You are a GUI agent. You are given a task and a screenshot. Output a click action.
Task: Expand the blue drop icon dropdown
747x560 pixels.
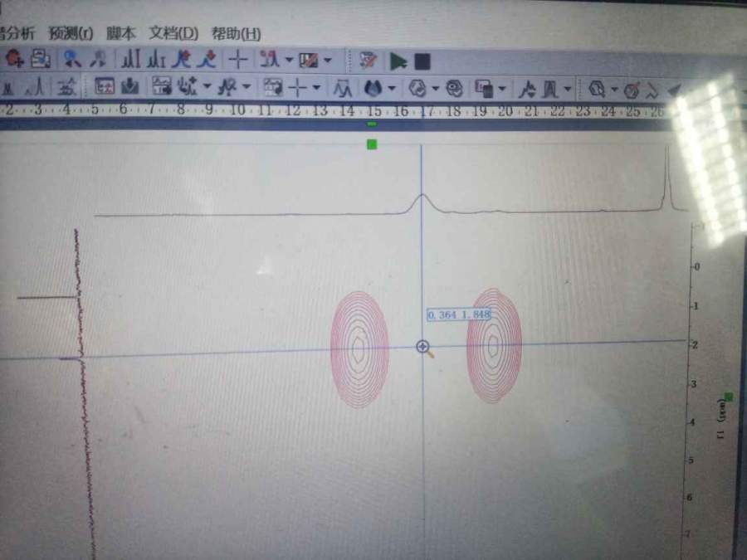coord(392,88)
